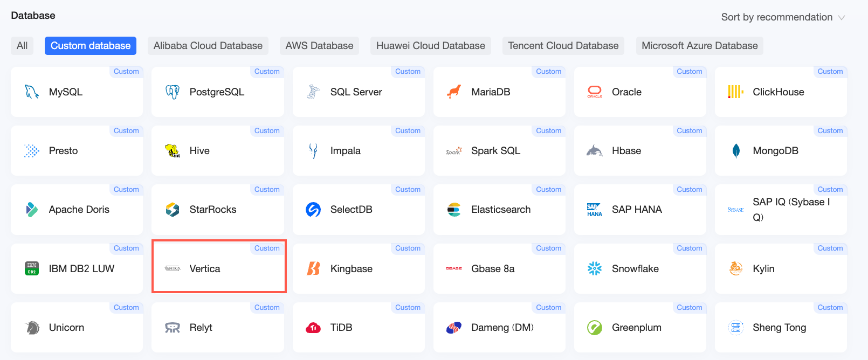Screen dimensions: 868x360
Task: Click the IBM DB2 green icon
Action: pos(32,268)
